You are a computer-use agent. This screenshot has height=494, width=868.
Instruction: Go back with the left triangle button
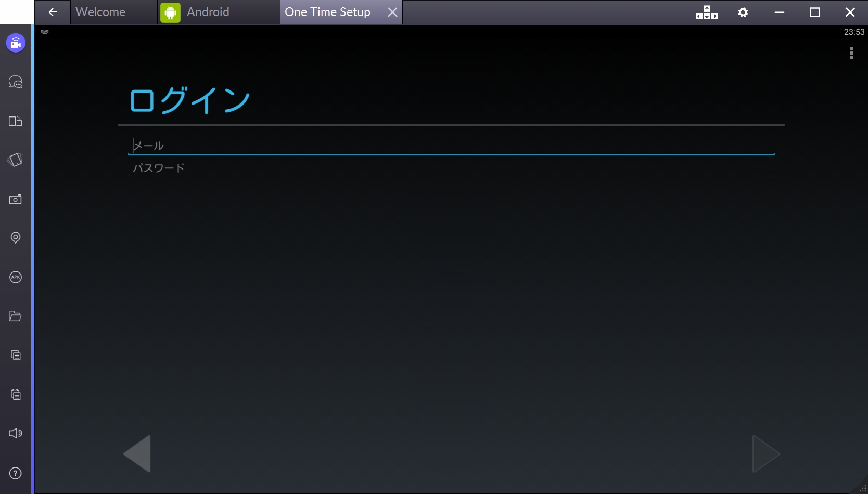[137, 454]
